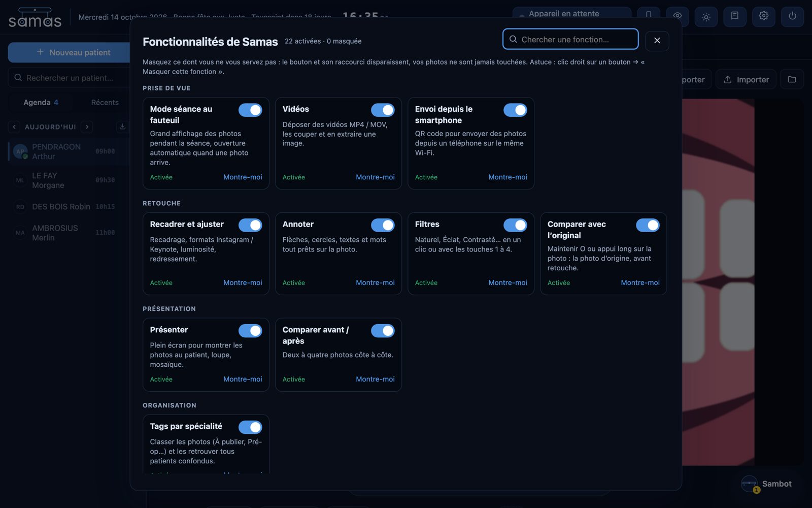The height and width of the screenshot is (508, 812).
Task: Click the Samas logo
Action: point(35,17)
